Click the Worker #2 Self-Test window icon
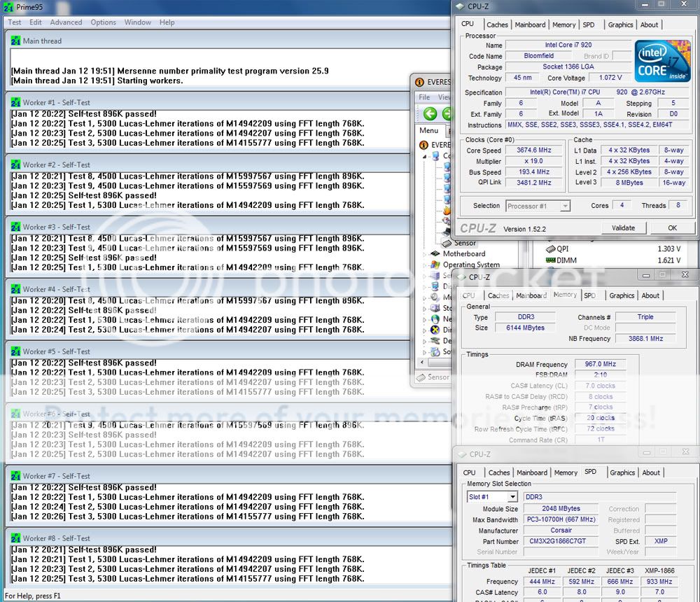This screenshot has height=602, width=700. [15, 164]
